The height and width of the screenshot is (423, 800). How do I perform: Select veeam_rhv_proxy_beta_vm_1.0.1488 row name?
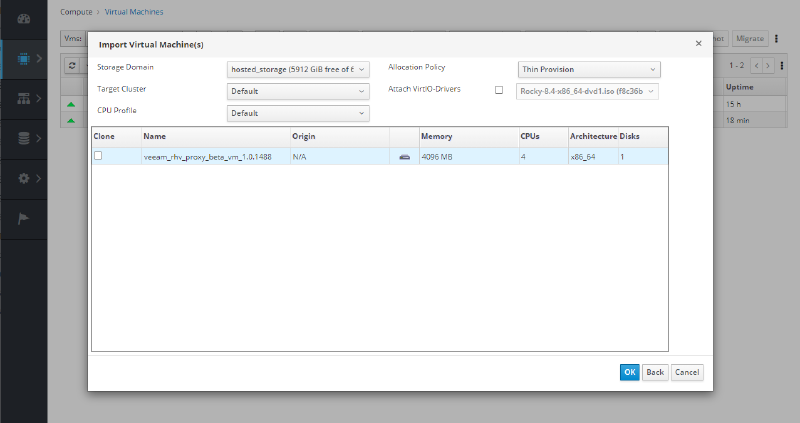coord(208,157)
